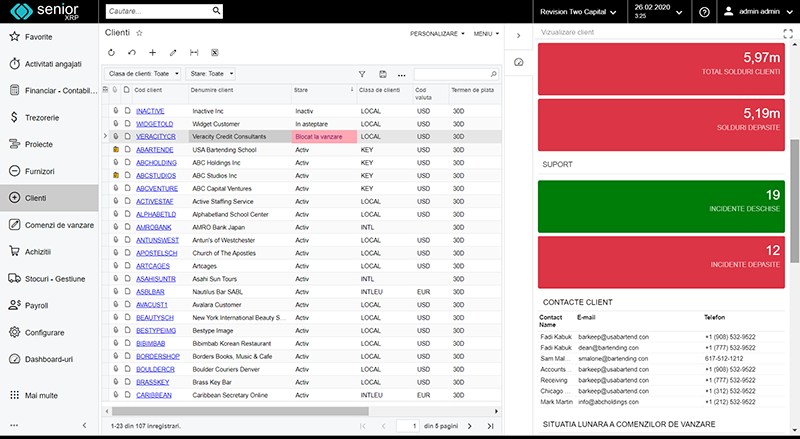
Task: Click the global search magnifier icon
Action: tap(216, 11)
